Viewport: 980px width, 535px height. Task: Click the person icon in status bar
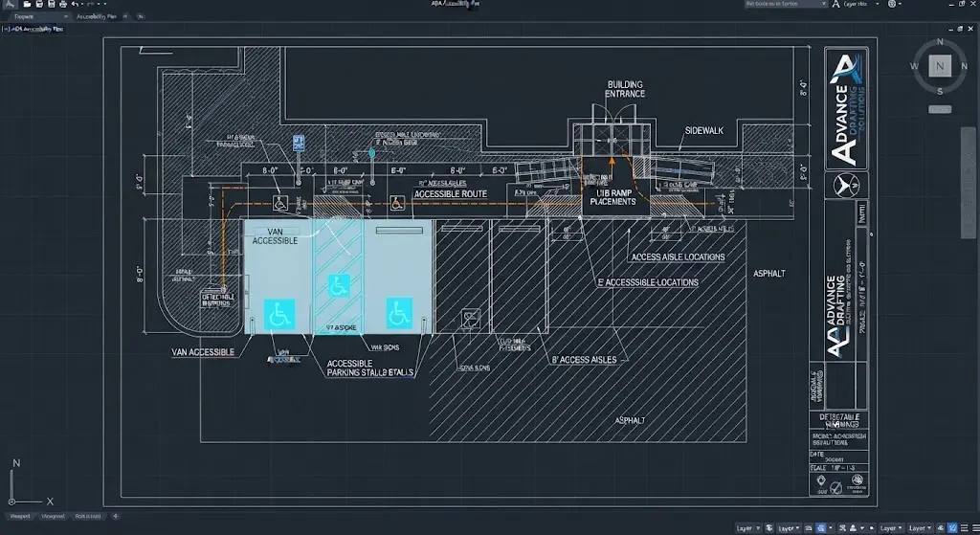853,528
